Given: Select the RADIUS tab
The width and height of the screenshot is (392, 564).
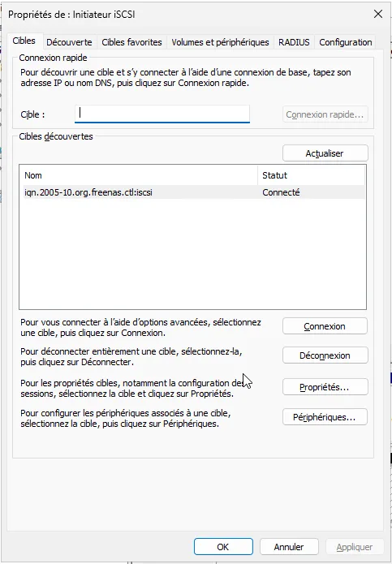Looking at the screenshot, I should (x=294, y=42).
